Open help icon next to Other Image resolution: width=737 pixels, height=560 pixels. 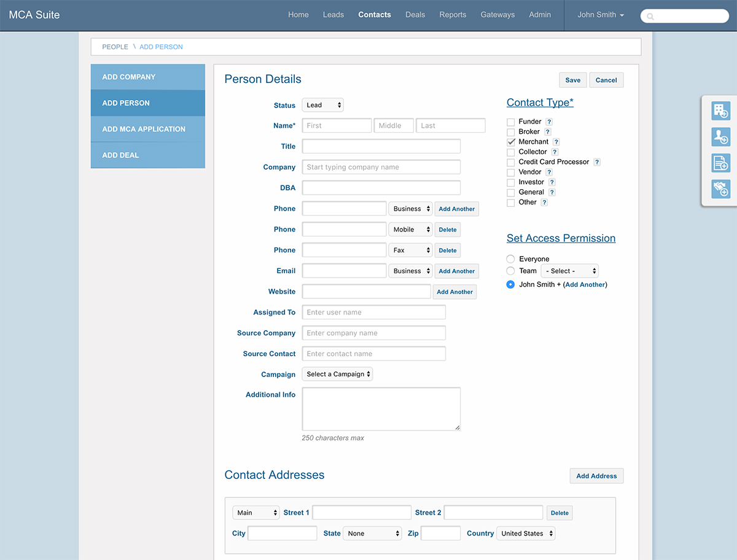tap(544, 202)
